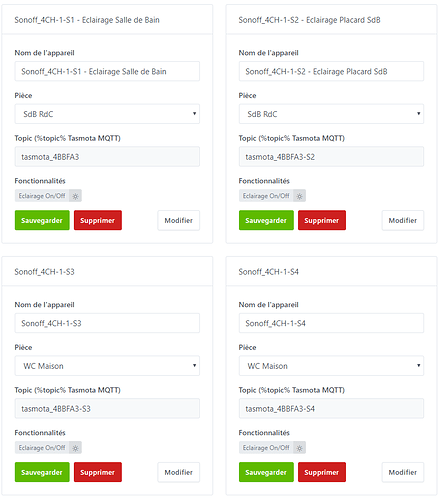Image resolution: width=442 pixels, height=499 pixels.
Task: Click Sauvegarder on the Sonoff_4CH-1-S4 card
Action: click(266, 472)
